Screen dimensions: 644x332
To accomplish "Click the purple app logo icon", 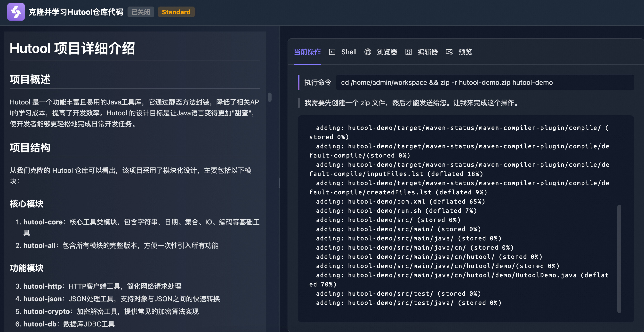I will 16,12.
